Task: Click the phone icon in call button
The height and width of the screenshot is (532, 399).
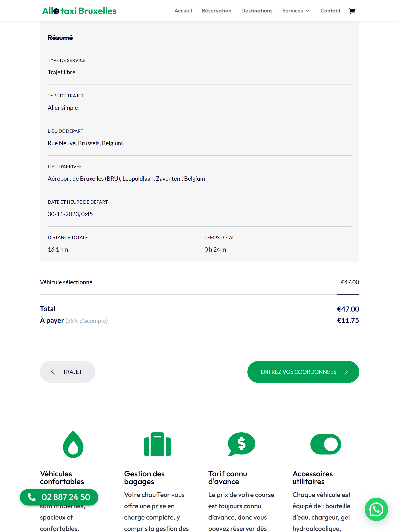Action: pos(32,497)
